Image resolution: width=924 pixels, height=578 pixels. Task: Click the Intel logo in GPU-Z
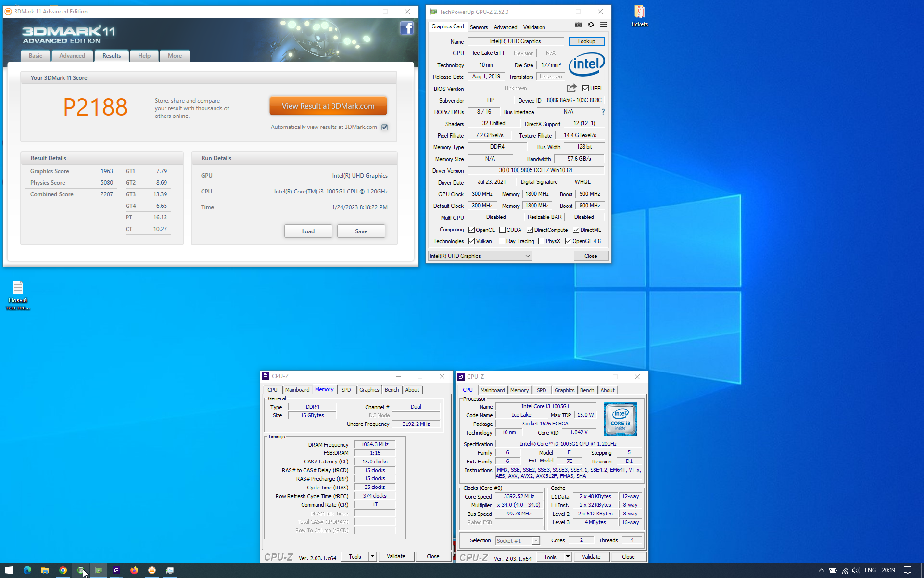(586, 64)
